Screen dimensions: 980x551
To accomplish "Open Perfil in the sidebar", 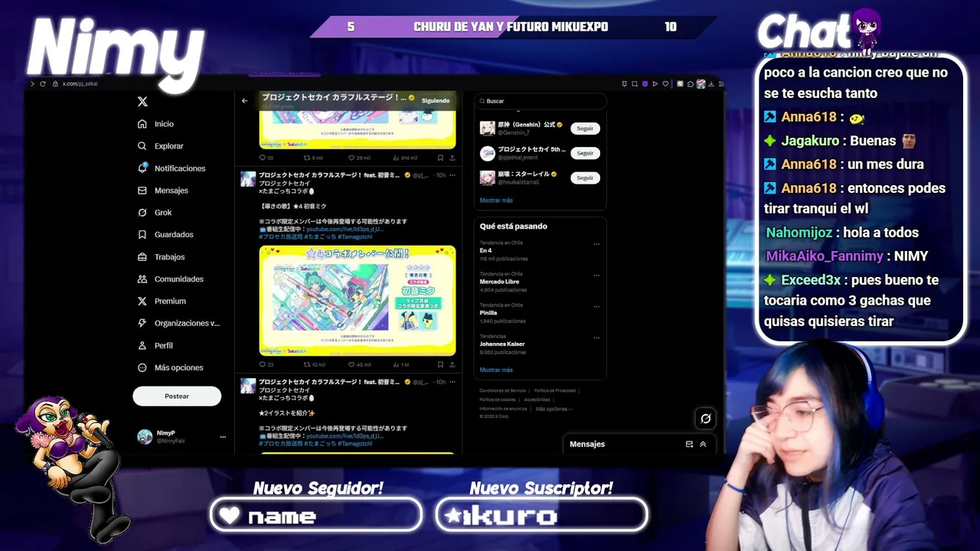I will [155, 346].
